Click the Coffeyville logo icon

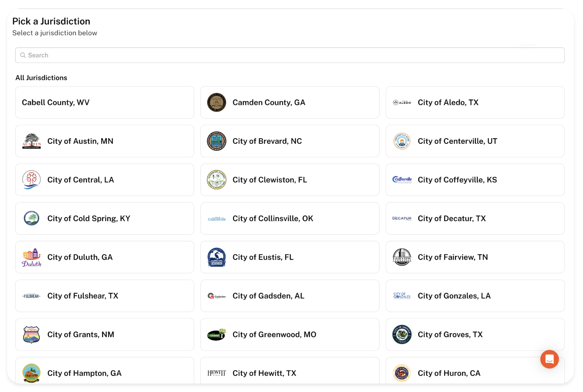(402, 180)
